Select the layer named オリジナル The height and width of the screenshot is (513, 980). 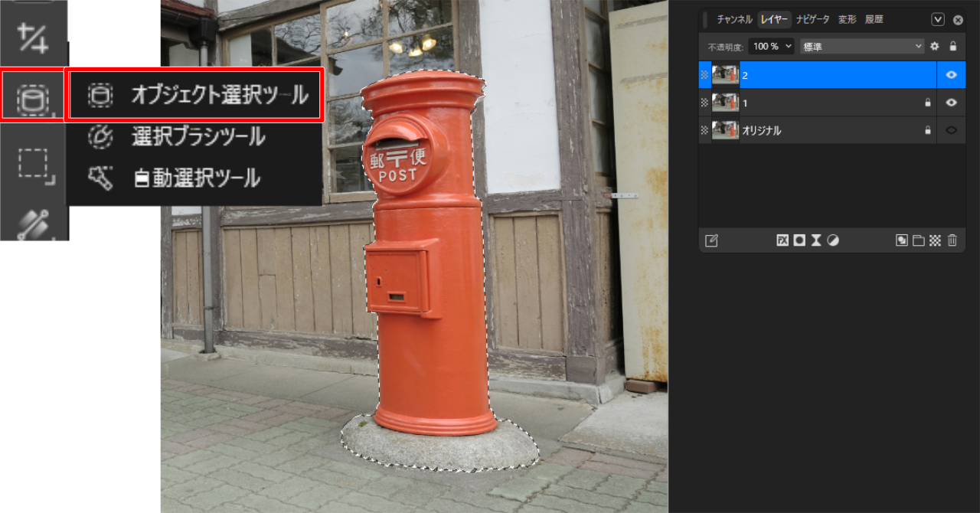tap(818, 131)
